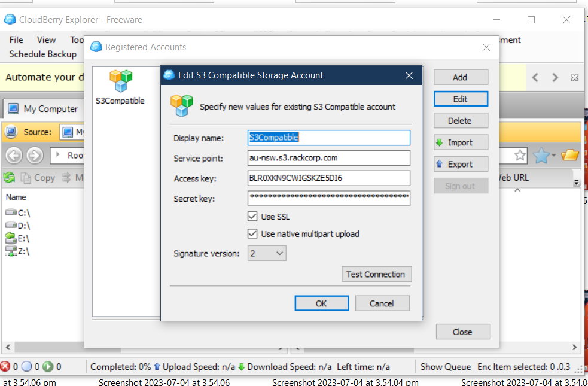Screen dimensions: 588x386
Task: Click the Delete account button
Action: click(x=461, y=121)
